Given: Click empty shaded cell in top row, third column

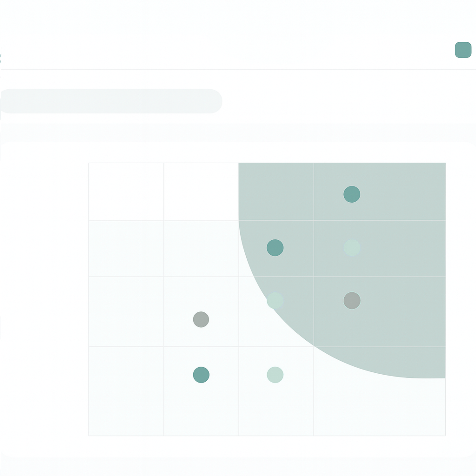Looking at the screenshot, I should coord(276,192).
